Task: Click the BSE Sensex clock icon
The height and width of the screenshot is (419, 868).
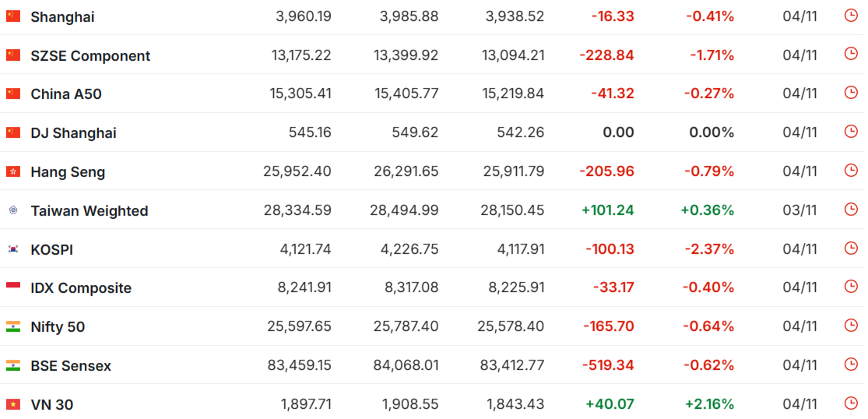Action: point(850,364)
